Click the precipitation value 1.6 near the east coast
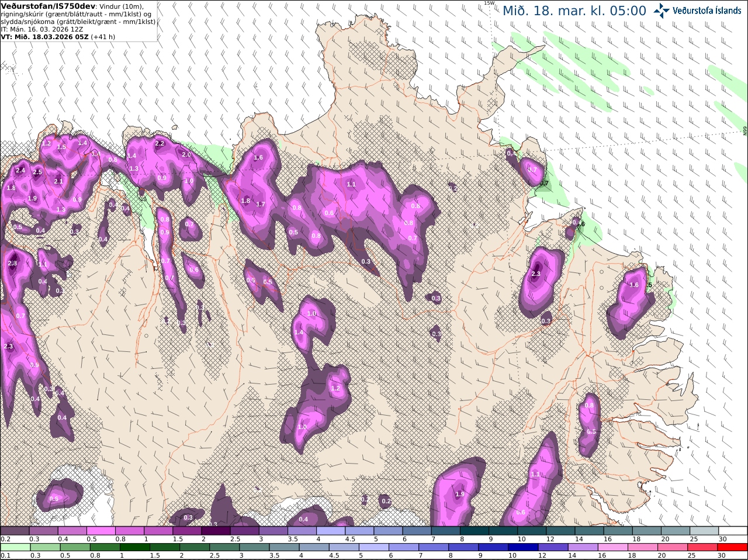 (634, 285)
